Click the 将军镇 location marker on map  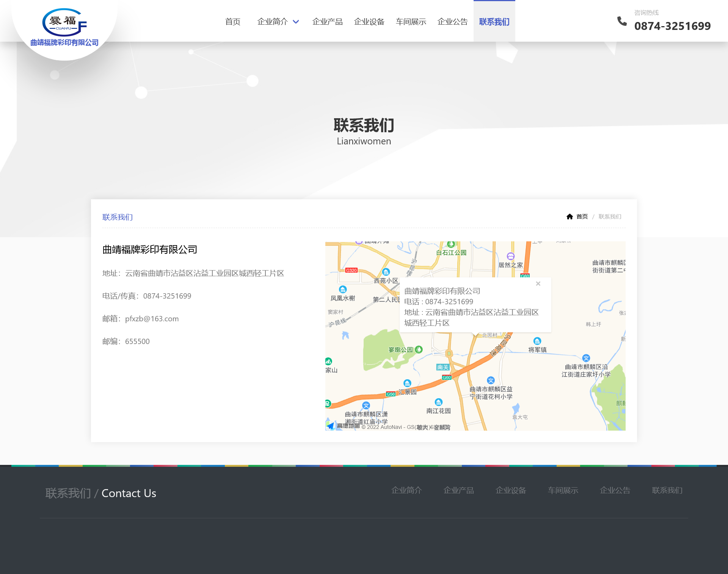537,341
